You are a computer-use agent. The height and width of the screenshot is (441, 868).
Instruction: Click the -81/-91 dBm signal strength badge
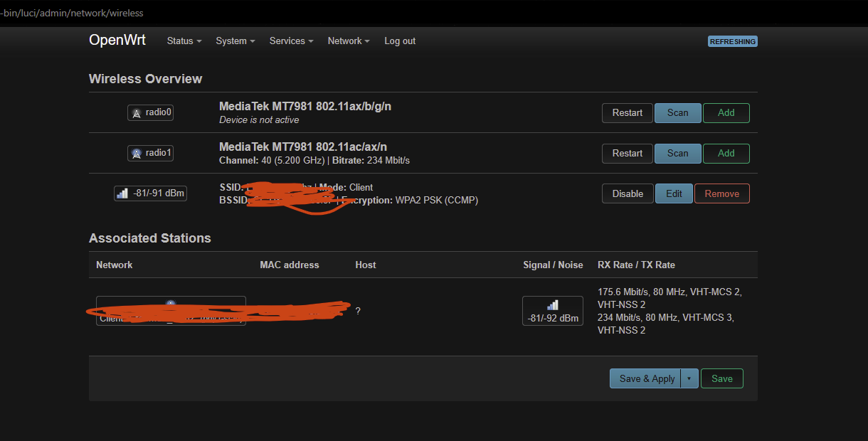[150, 193]
